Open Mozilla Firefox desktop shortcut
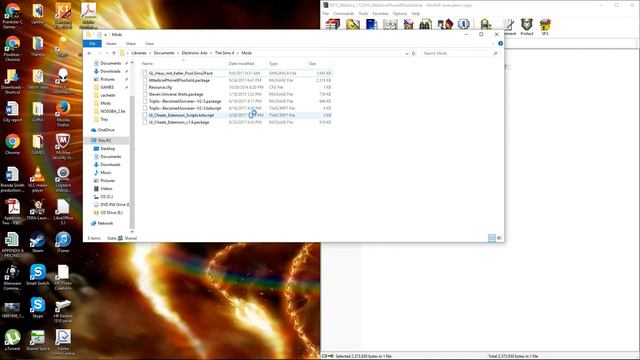 pyautogui.click(x=63, y=114)
